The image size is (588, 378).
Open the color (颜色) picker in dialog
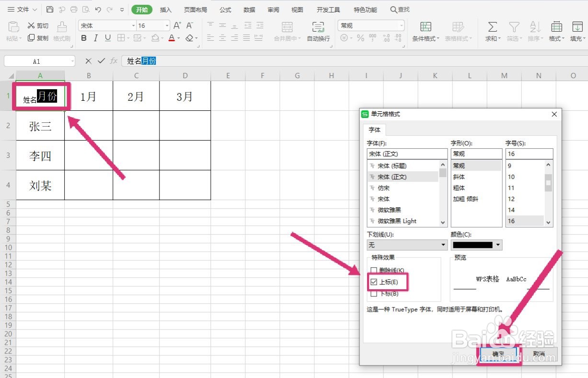(476, 245)
